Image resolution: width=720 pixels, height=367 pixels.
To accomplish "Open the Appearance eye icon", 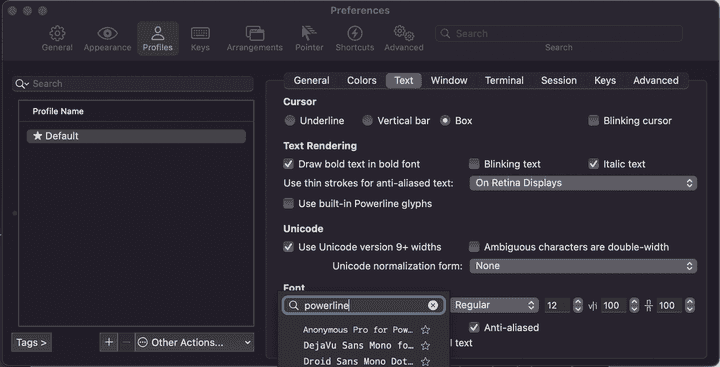I will tap(107, 34).
